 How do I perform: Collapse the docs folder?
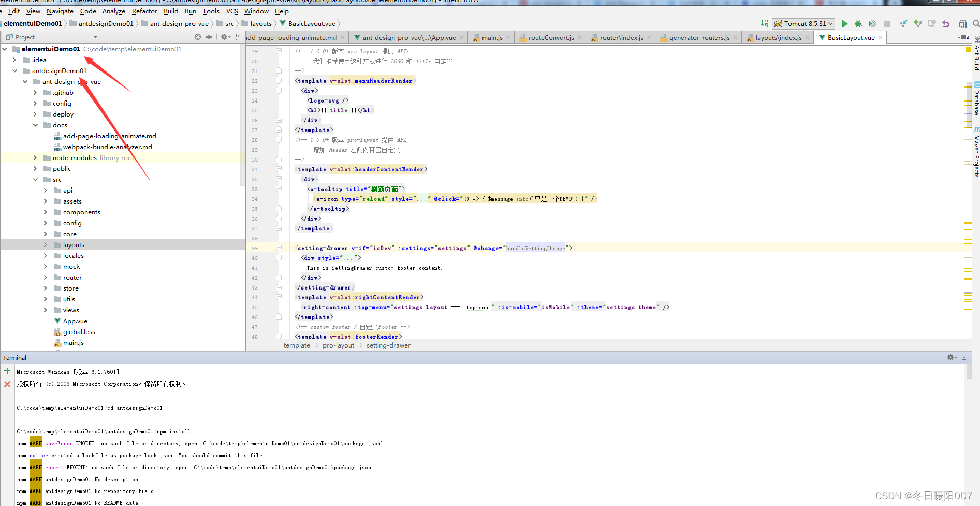point(35,125)
